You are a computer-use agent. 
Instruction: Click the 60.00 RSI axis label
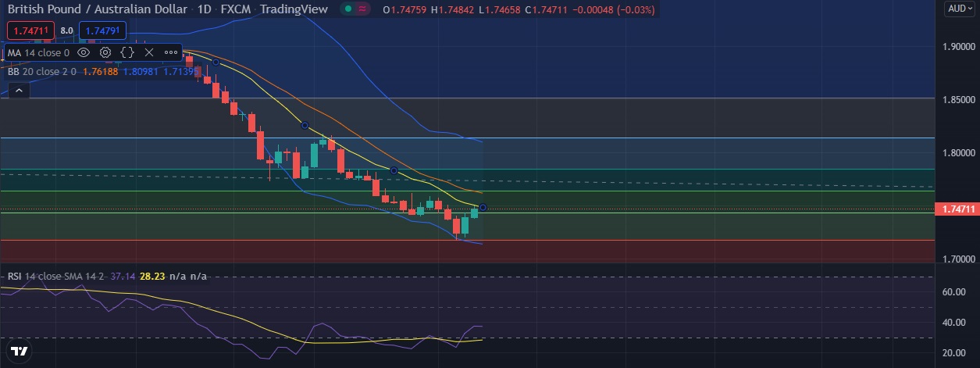955,292
